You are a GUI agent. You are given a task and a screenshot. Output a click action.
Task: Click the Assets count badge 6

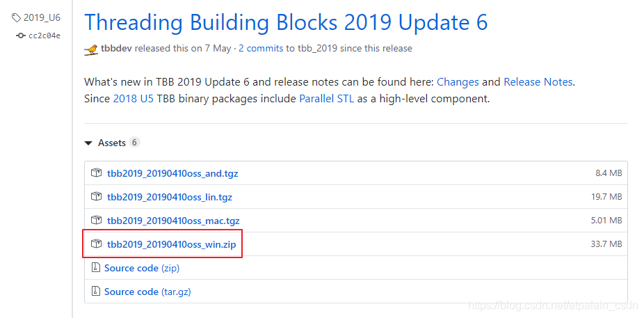click(x=134, y=143)
